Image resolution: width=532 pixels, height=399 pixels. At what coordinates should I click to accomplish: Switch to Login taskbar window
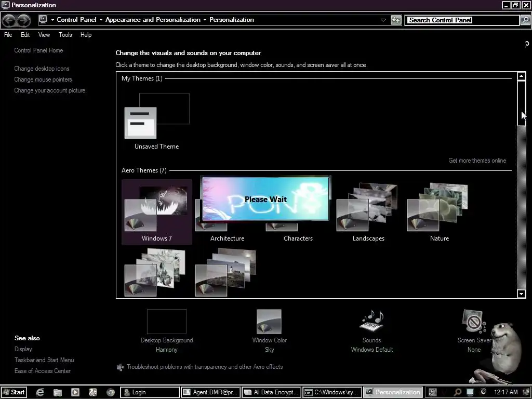pyautogui.click(x=150, y=392)
